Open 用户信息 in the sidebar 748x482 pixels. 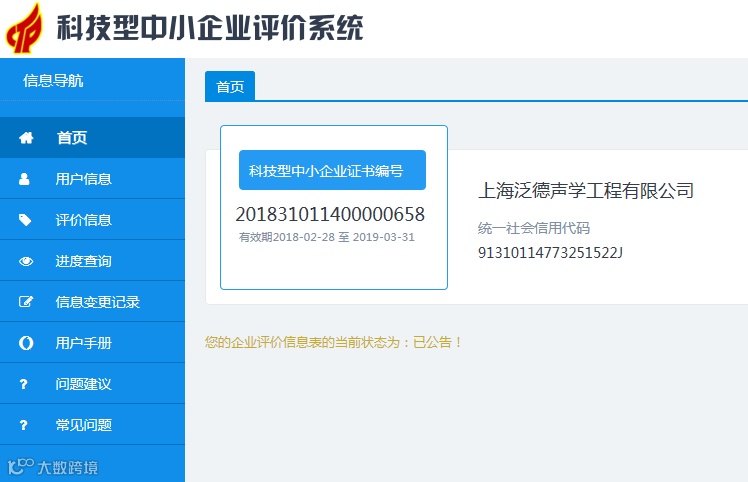coord(92,179)
